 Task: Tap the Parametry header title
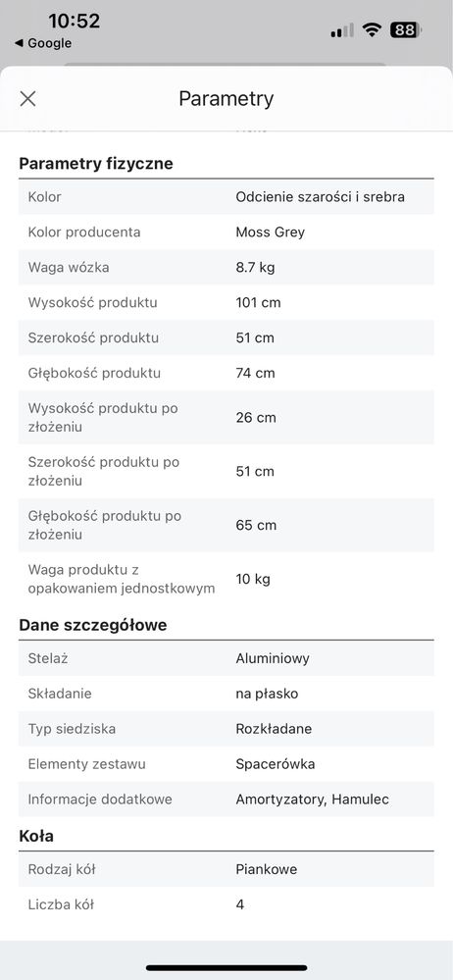pos(226,99)
